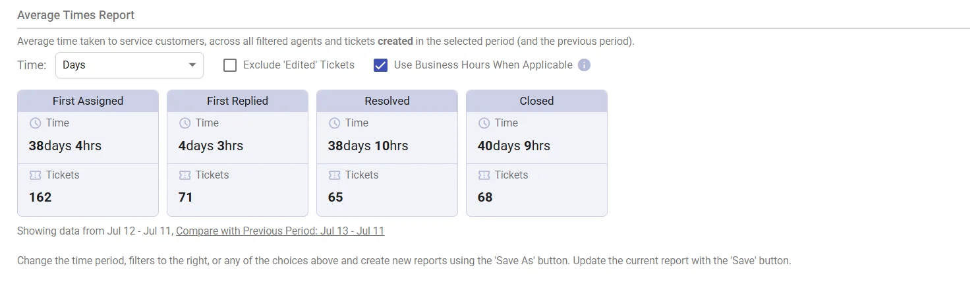Click the clock icon in Closed card

coord(484,123)
